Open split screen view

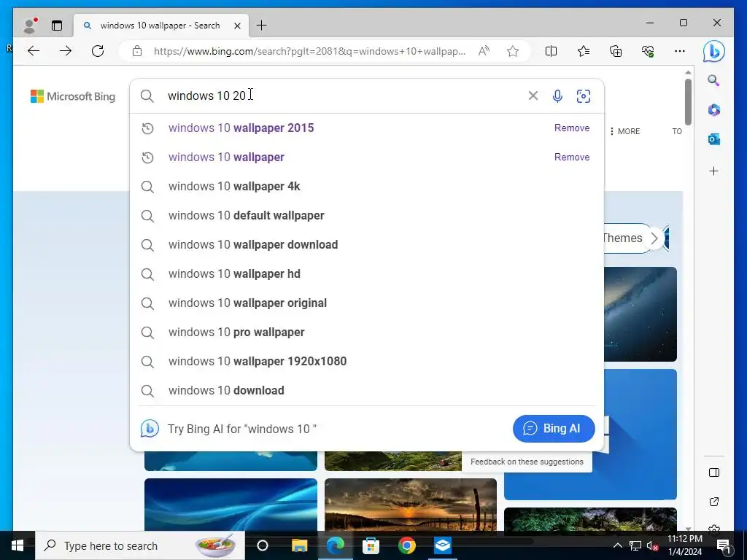coord(551,51)
